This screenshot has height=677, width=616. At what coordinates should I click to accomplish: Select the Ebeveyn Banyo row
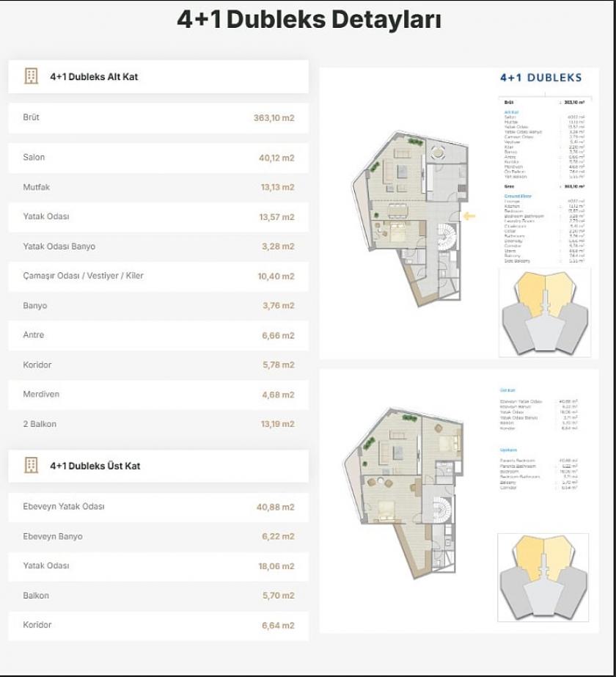point(158,536)
